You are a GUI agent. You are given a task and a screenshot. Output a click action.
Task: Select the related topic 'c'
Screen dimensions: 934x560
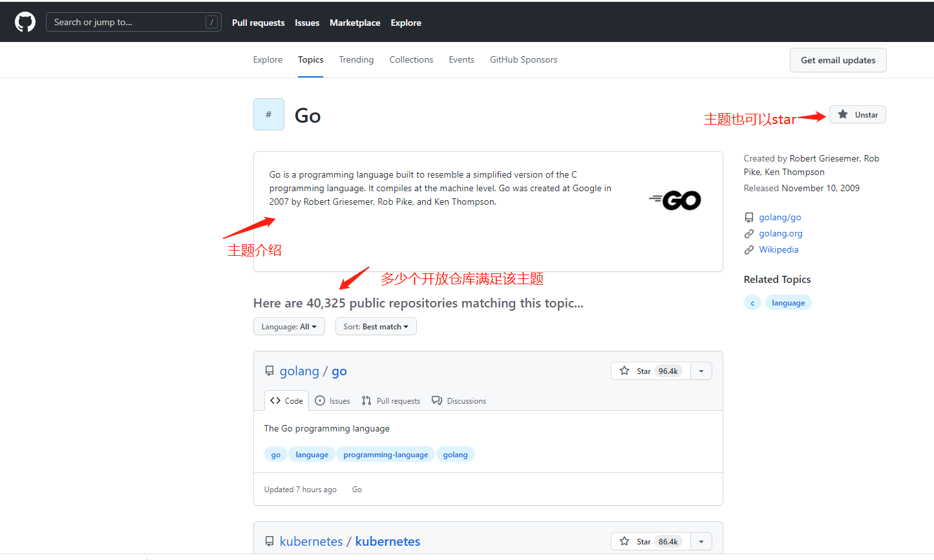(x=752, y=302)
